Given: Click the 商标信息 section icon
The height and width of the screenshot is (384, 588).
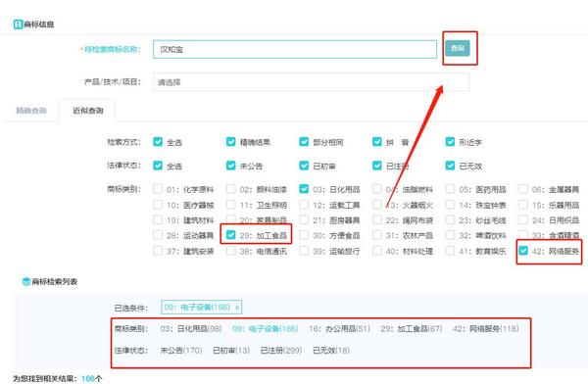Looking at the screenshot, I should [x=18, y=24].
